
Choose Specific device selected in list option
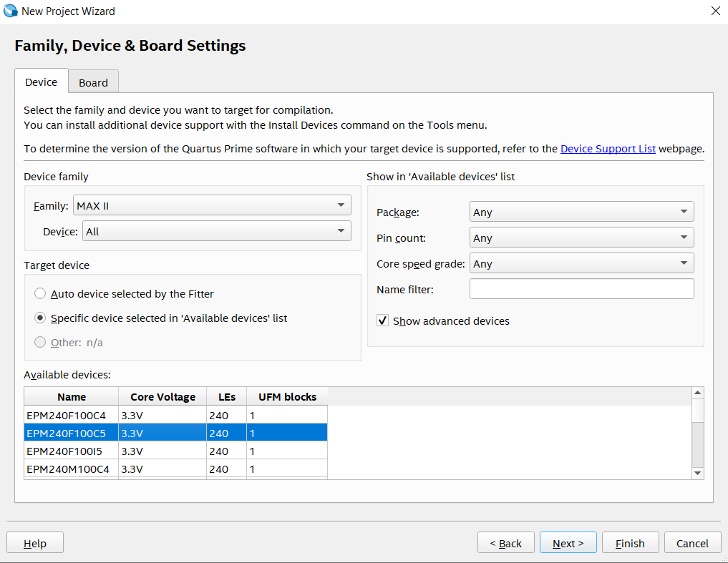40,318
